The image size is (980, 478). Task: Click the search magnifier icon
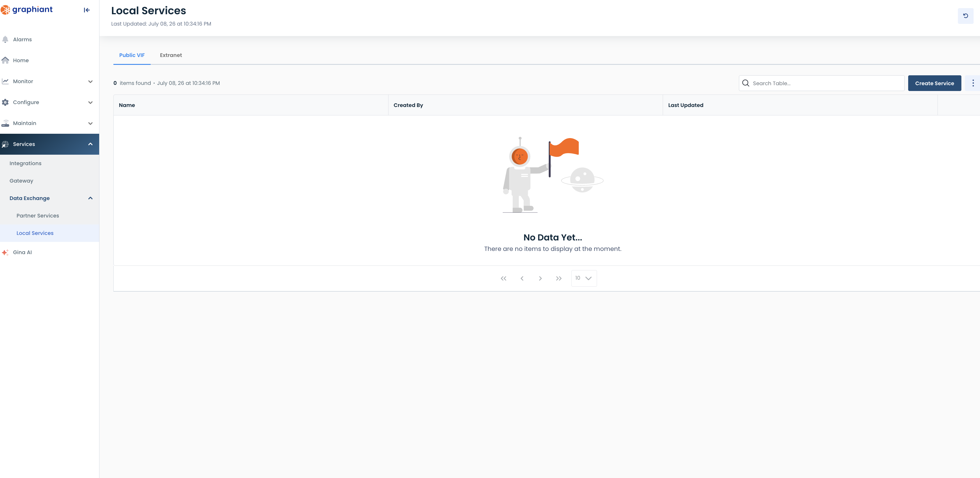click(746, 83)
